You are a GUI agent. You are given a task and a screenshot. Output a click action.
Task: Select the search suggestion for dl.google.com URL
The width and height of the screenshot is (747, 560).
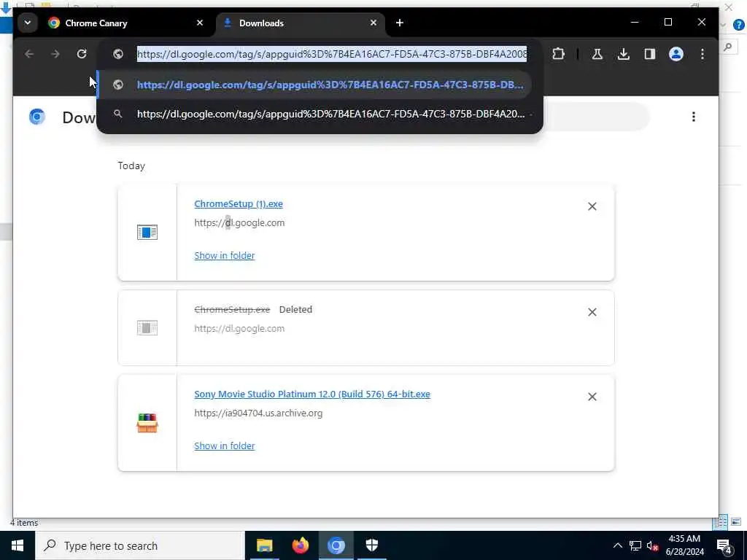pos(315,114)
